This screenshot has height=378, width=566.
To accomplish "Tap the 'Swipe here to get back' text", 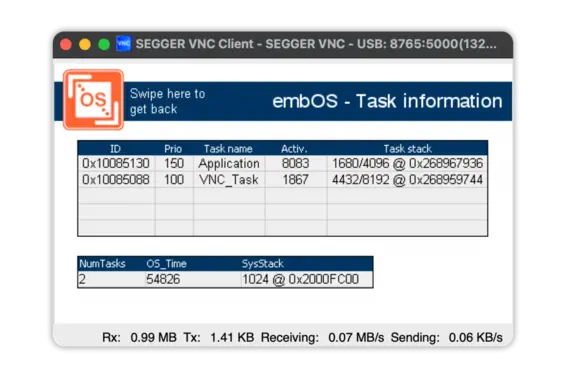I will 167,101.
